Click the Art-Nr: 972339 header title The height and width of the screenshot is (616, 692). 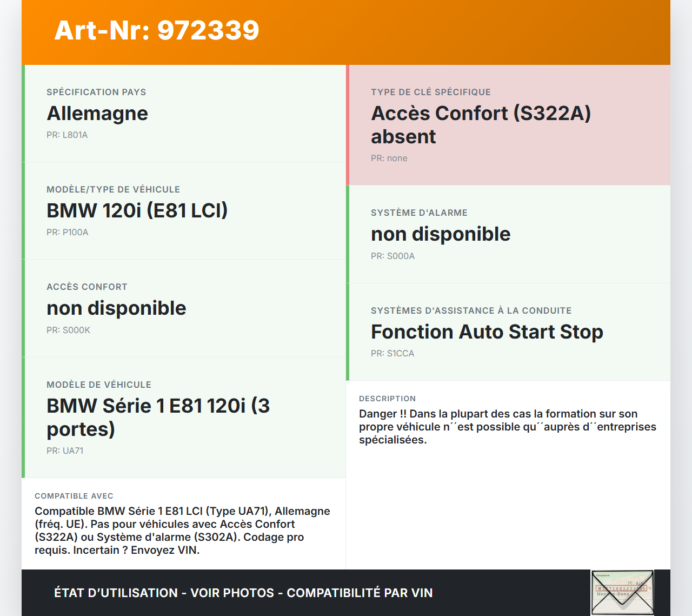click(x=157, y=30)
